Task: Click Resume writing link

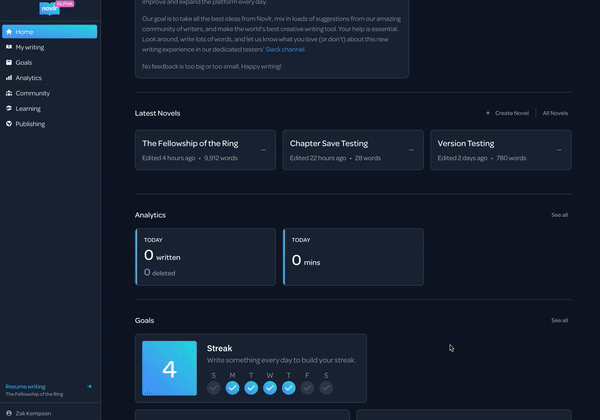Action: click(25, 386)
